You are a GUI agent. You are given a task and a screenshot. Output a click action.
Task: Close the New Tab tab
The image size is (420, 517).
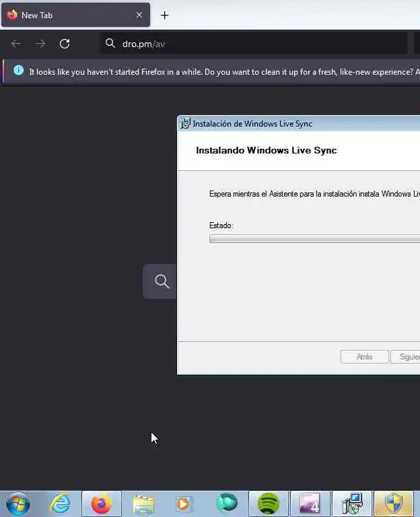(139, 15)
